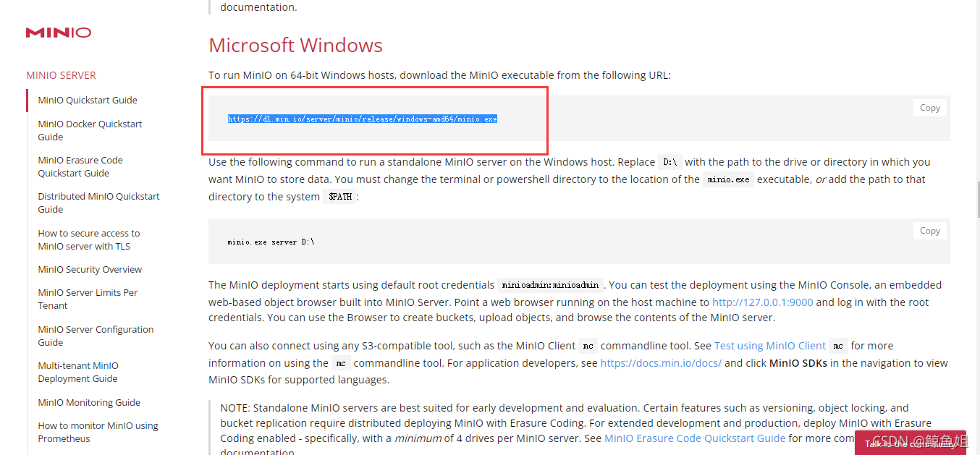Open MINIO SERVER sidebar section
This screenshot has width=980, height=455.
coord(61,75)
